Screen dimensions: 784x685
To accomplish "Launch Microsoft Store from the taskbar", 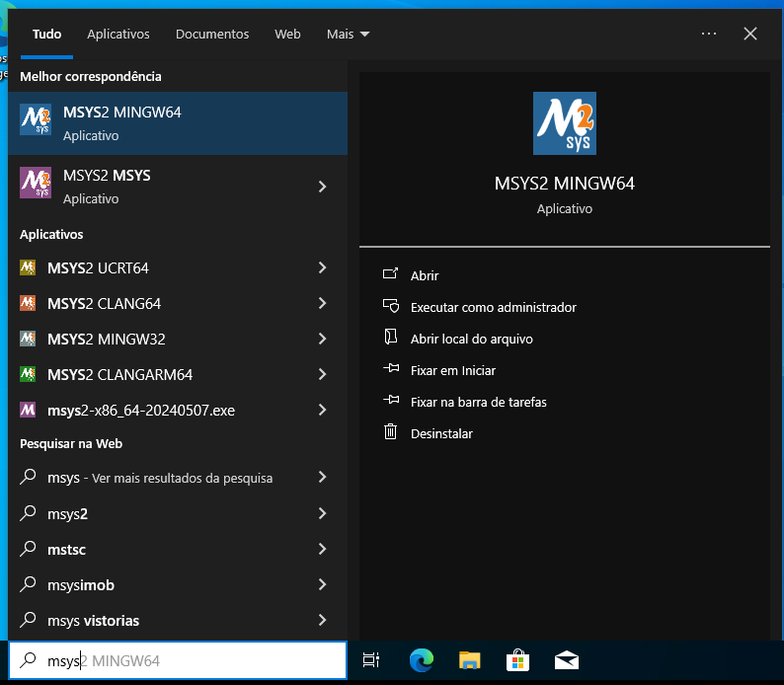I will pos(517,660).
